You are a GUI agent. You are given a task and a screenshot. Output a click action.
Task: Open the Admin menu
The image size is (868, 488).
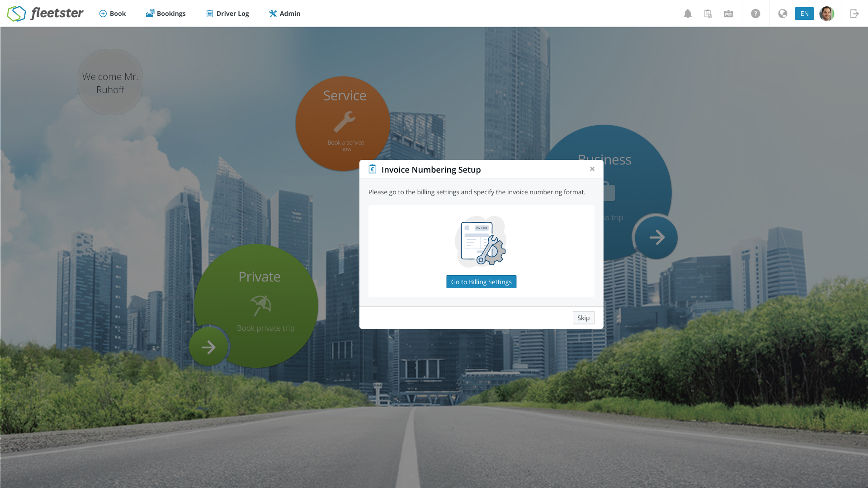click(285, 14)
